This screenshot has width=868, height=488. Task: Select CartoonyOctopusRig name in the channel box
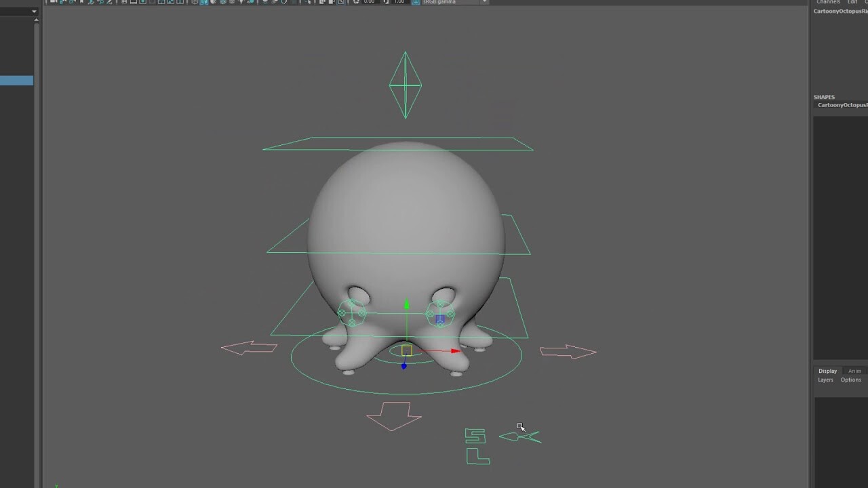840,11
